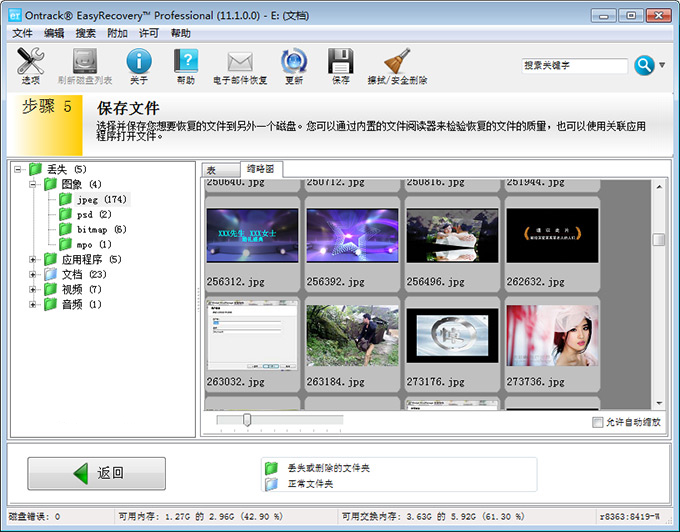Click the 保存 floppy disk icon
Screen dimensions: 680x532
pos(341,66)
